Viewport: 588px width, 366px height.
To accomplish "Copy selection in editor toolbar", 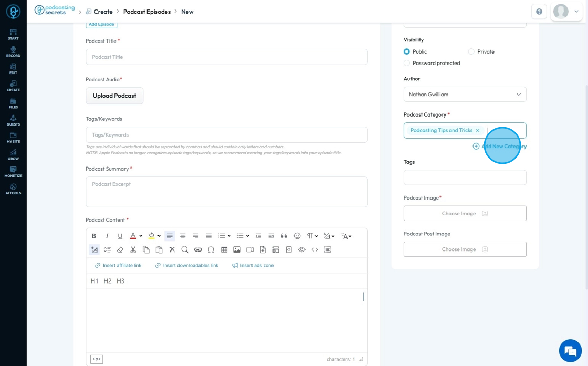I will tap(146, 250).
